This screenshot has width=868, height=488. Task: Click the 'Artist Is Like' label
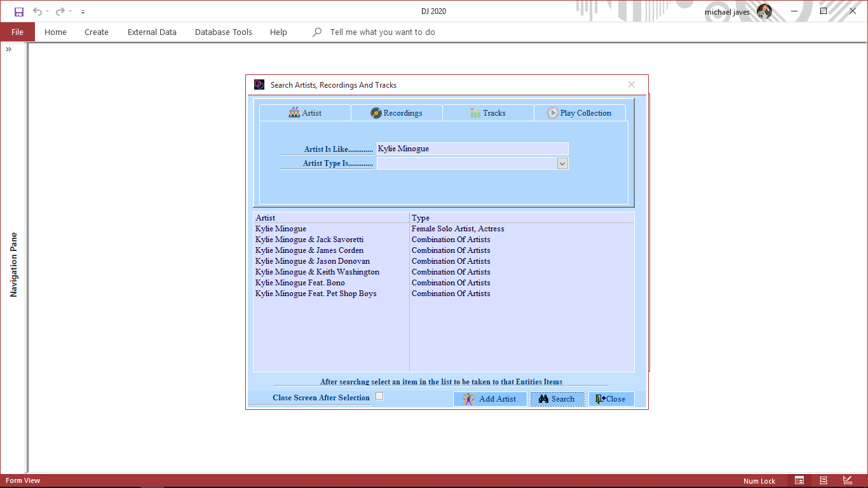(338, 149)
